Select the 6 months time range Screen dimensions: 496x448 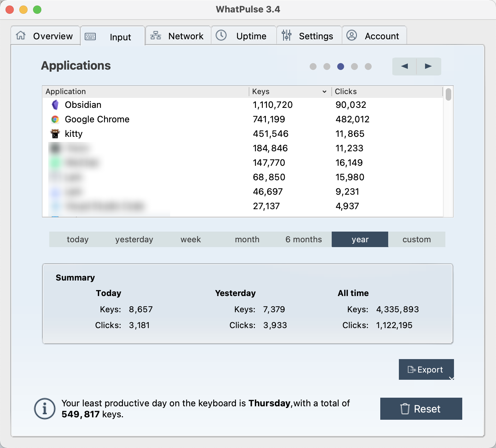303,240
